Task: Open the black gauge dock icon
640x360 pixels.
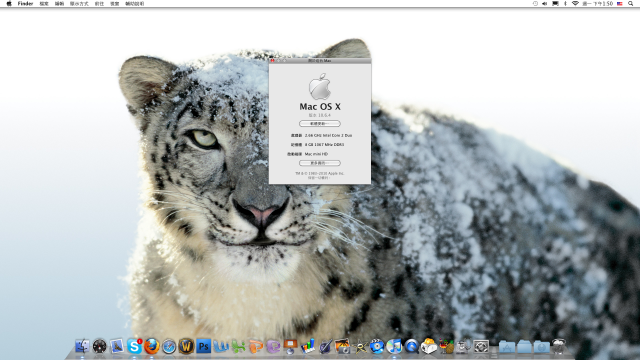Action: point(100,346)
